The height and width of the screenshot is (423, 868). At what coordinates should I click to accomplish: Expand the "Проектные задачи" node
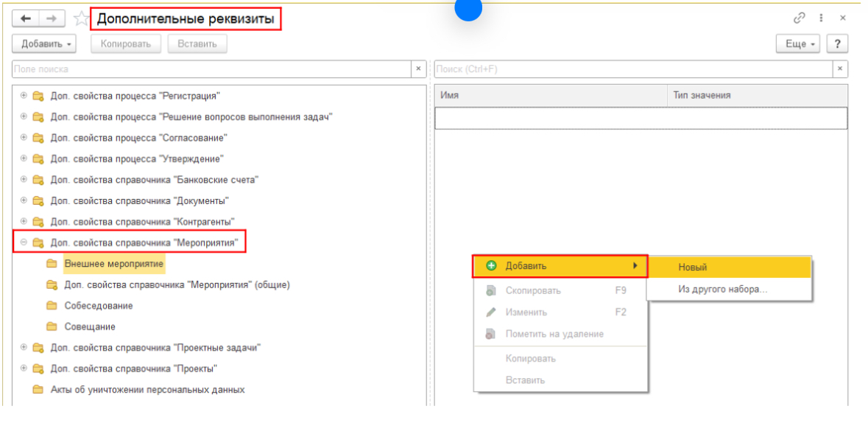point(24,348)
